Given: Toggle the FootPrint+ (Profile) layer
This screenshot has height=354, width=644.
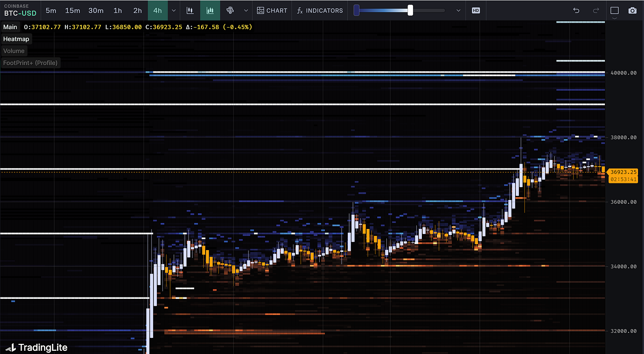Looking at the screenshot, I should tap(30, 63).
